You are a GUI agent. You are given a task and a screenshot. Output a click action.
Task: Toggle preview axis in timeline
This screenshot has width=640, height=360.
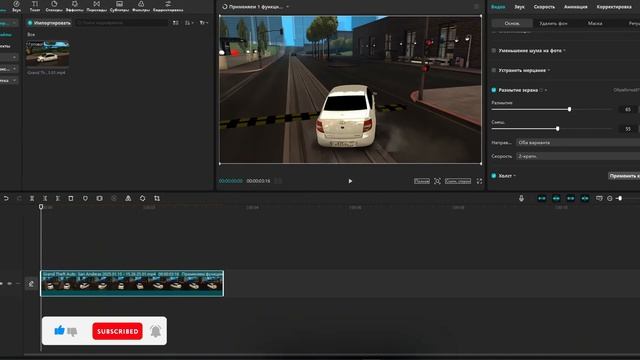585,198
